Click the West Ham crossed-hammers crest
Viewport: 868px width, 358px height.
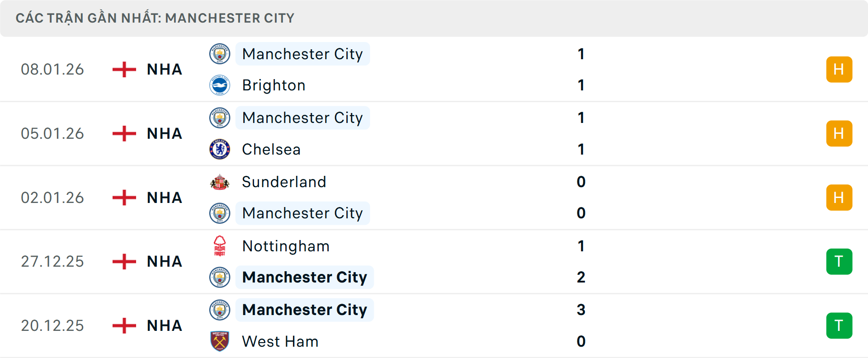pyautogui.click(x=220, y=342)
